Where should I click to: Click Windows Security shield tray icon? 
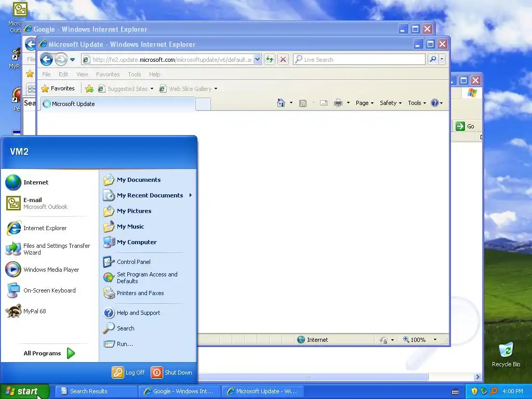(x=474, y=391)
